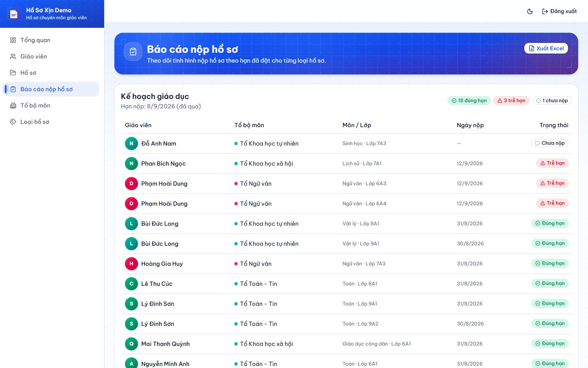Click the Kế hoạch giáo dục heading

tap(155, 96)
